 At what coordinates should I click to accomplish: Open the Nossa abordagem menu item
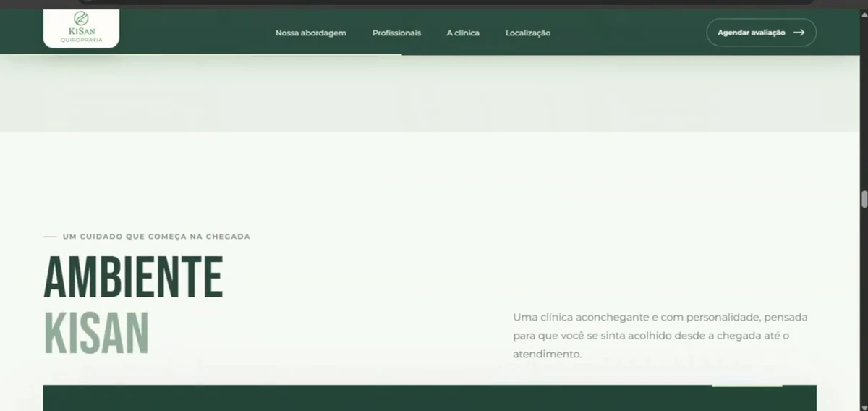pyautogui.click(x=310, y=33)
